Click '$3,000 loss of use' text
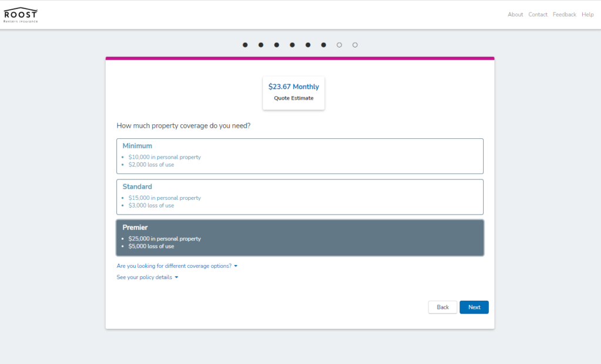The height and width of the screenshot is (364, 601). pos(151,206)
